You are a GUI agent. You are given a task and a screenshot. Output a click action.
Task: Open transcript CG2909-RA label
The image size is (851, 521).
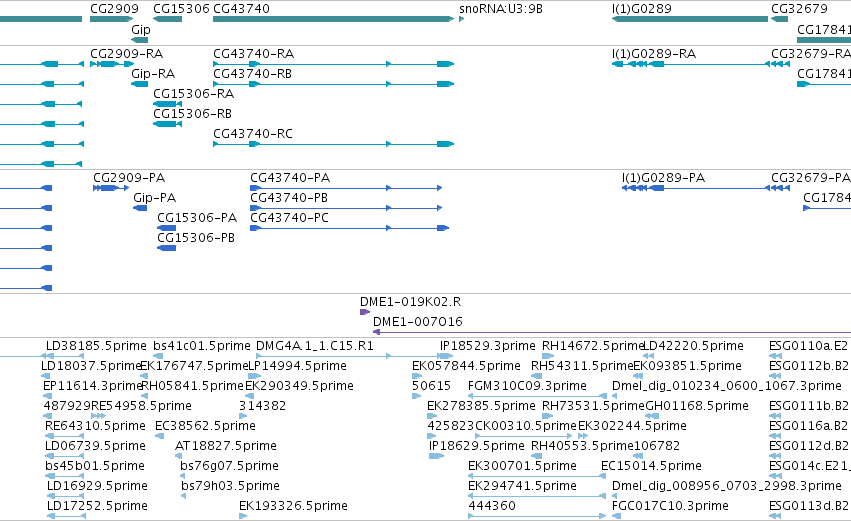pos(126,54)
